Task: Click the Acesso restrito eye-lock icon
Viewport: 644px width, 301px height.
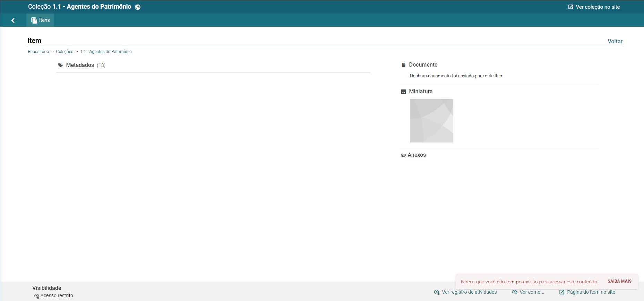Action: [36, 296]
